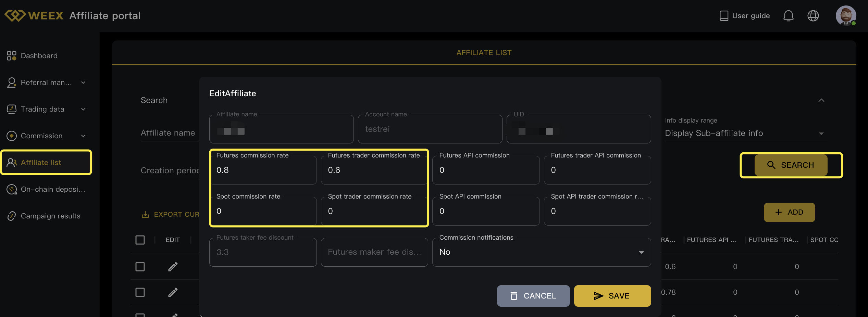Click the first row edit pencil icon

point(173,267)
